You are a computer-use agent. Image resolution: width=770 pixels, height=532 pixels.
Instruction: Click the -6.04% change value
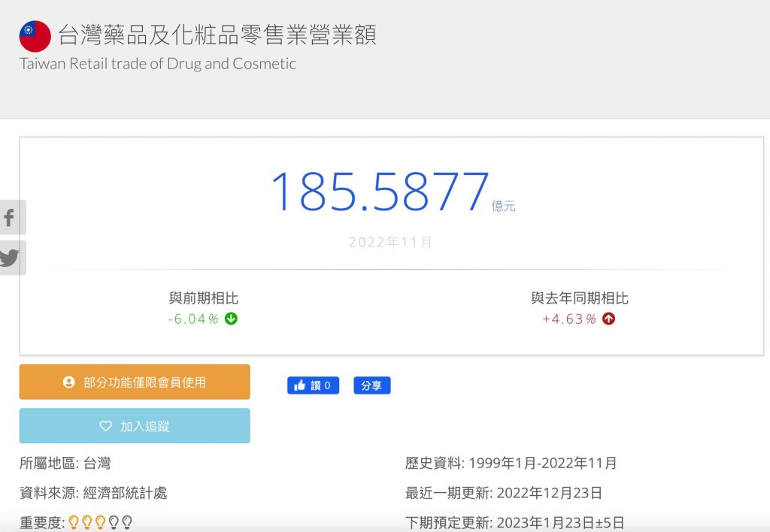(193, 319)
